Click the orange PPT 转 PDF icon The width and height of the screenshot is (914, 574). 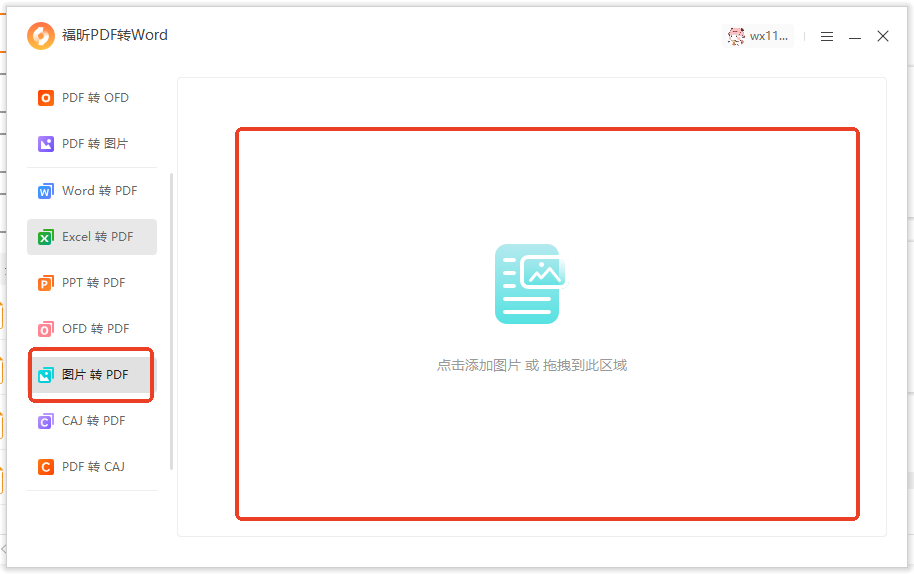(x=45, y=283)
